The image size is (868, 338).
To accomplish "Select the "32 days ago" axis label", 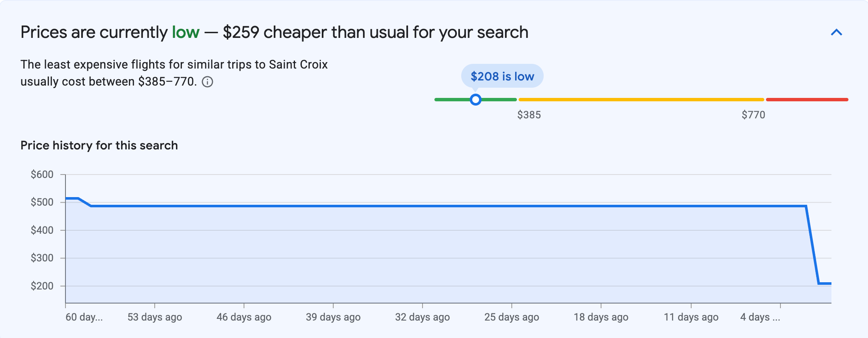I will coord(423,317).
